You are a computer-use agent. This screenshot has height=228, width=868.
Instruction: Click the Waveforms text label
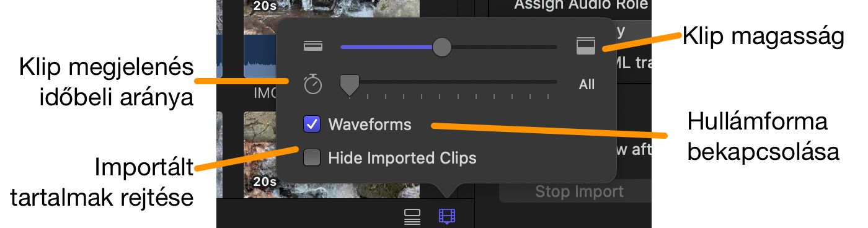pos(370,124)
